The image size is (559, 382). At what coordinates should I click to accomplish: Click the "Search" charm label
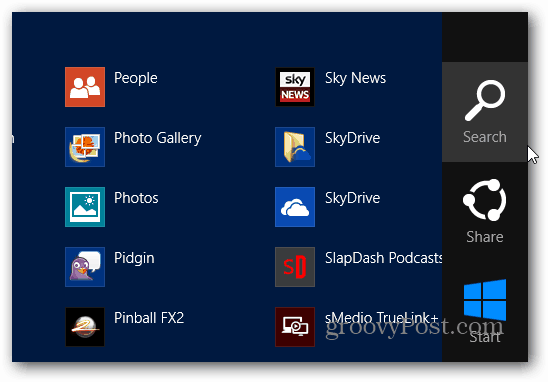click(485, 137)
